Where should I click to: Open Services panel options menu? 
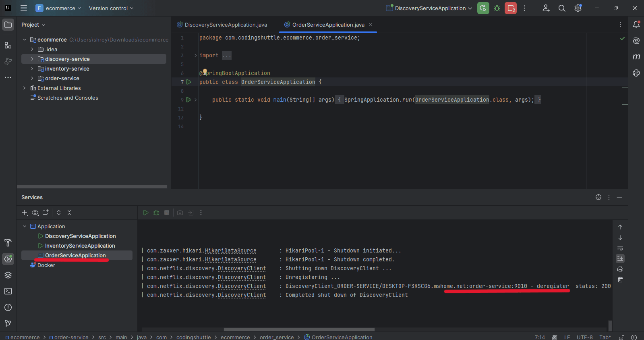coord(609,197)
